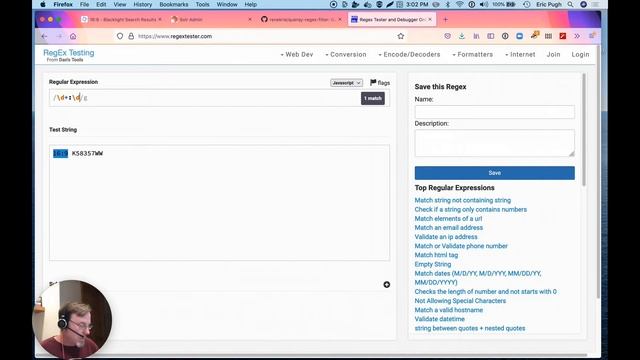Click the sidebar panel vertical scrollbar
640x360 pixels.
[584, 130]
